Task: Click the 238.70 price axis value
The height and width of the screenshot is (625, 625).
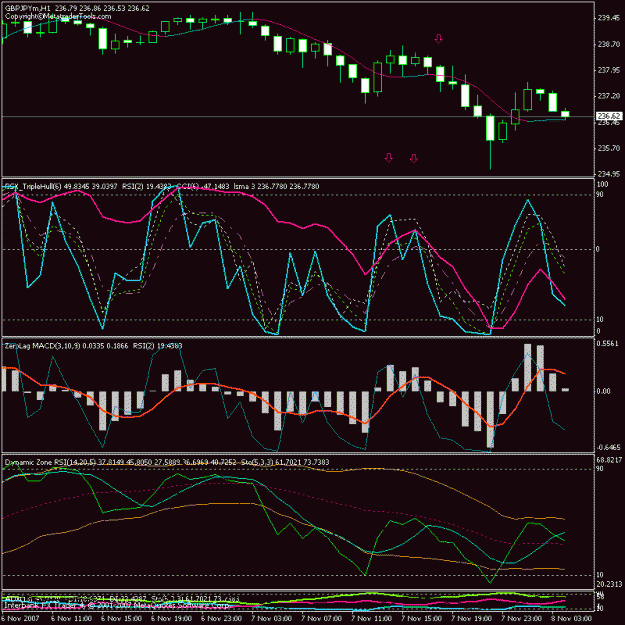Action: tap(608, 44)
